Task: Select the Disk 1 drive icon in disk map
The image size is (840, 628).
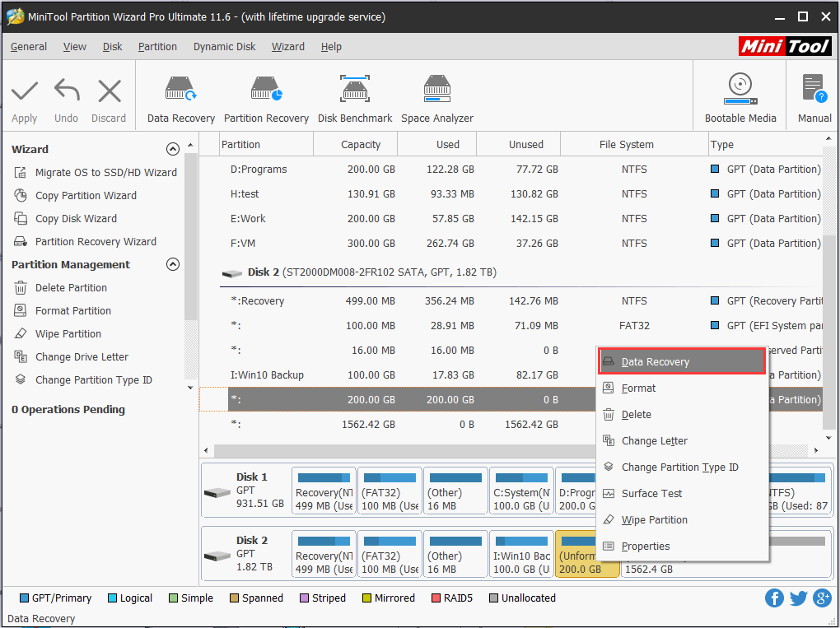Action: coord(217,492)
